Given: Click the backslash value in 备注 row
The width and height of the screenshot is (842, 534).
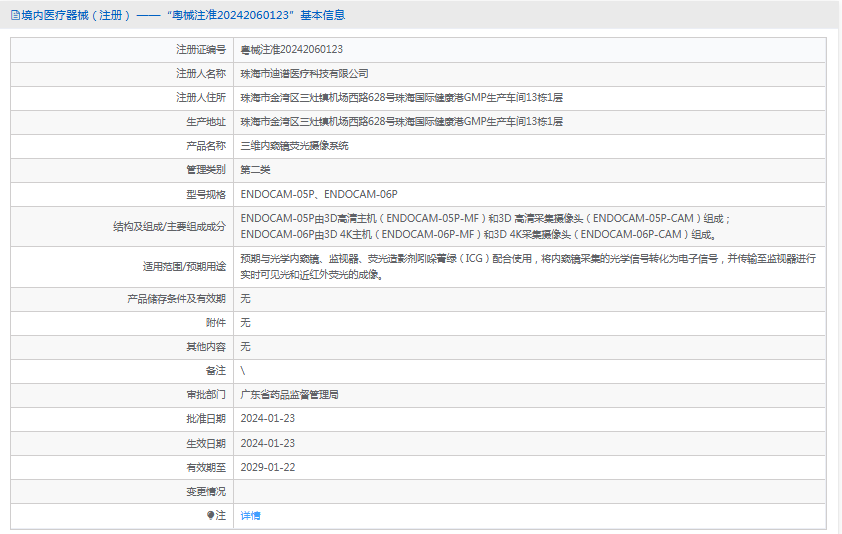Looking at the screenshot, I should 243,371.
